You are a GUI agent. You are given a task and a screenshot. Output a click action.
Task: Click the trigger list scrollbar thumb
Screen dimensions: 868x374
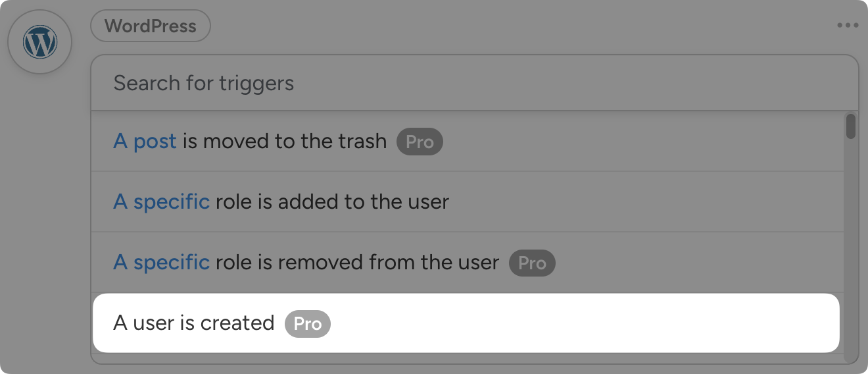851,126
